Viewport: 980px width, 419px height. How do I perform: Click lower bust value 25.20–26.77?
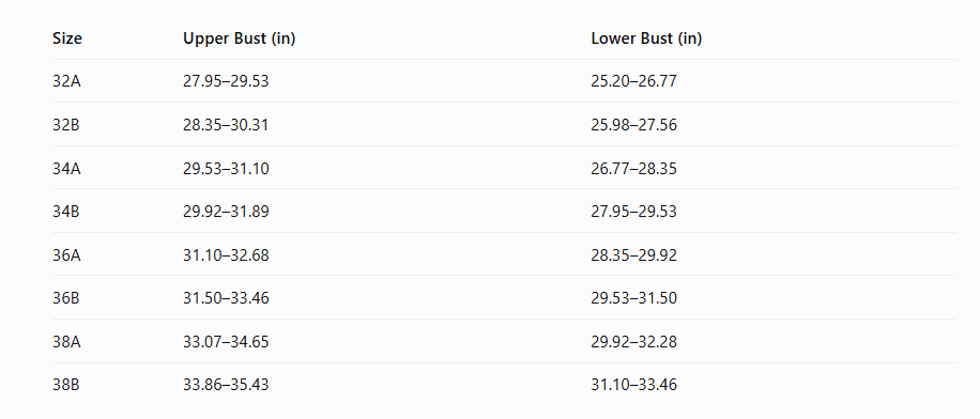pyautogui.click(x=634, y=81)
